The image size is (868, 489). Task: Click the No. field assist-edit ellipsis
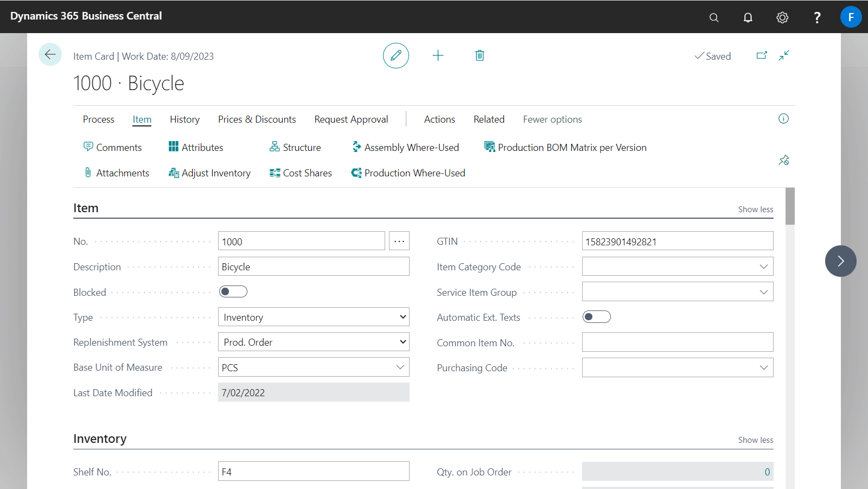[x=399, y=241]
